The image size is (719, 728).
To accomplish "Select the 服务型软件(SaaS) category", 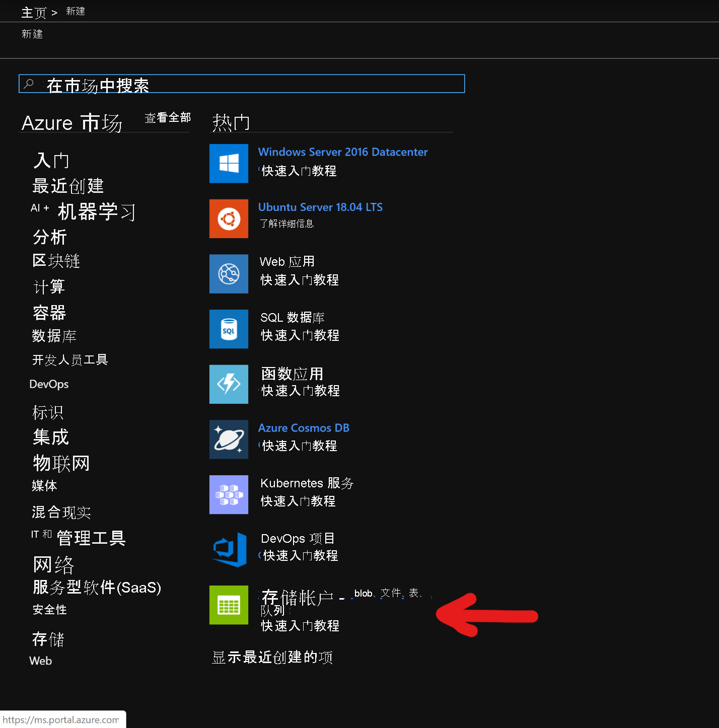I will [97, 588].
